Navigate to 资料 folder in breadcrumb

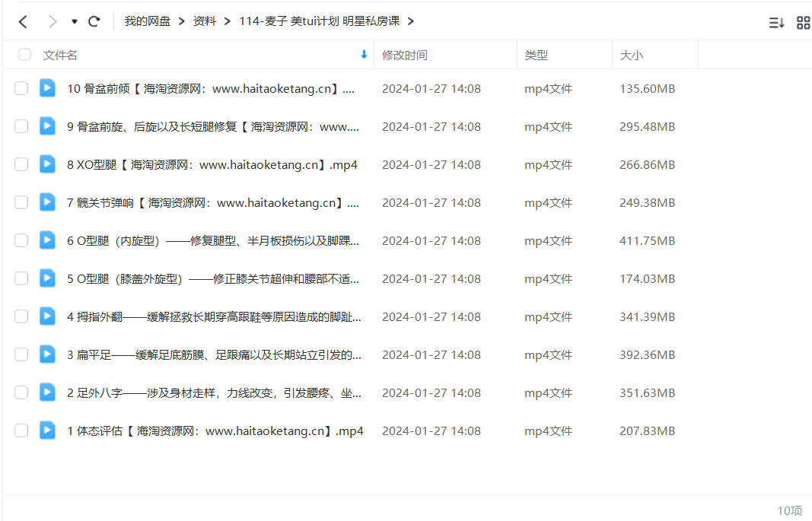tap(205, 21)
